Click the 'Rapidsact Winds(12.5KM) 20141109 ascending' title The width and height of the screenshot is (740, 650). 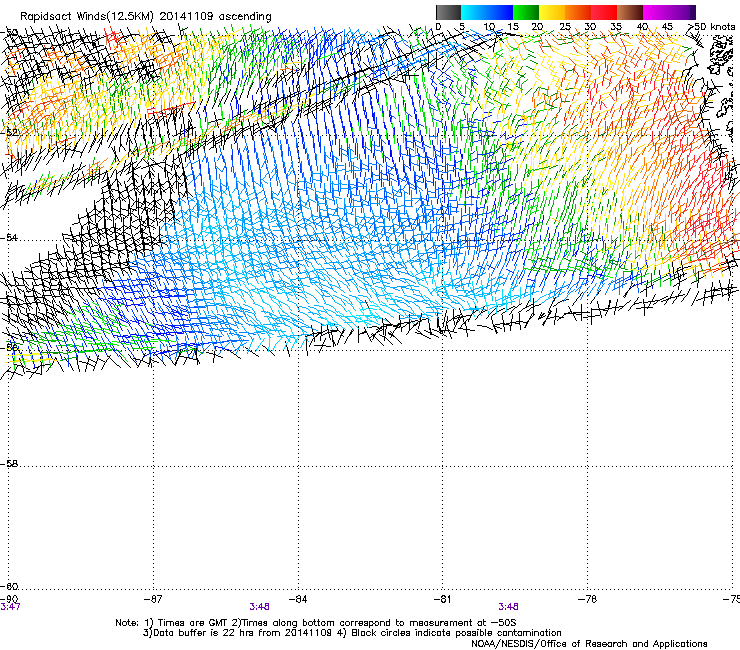pyautogui.click(x=146, y=17)
